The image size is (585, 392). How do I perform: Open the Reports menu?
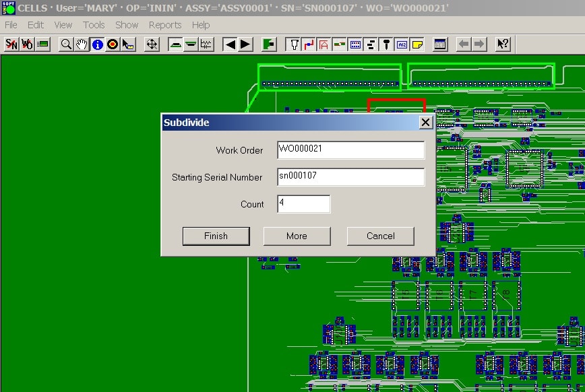point(165,25)
